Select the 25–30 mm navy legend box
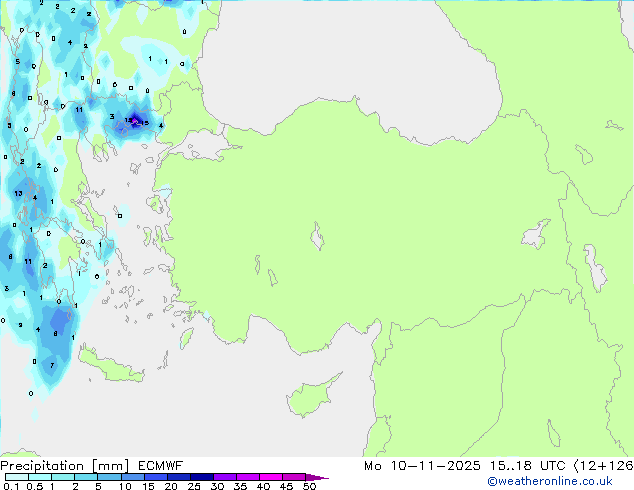 [x=202, y=477]
